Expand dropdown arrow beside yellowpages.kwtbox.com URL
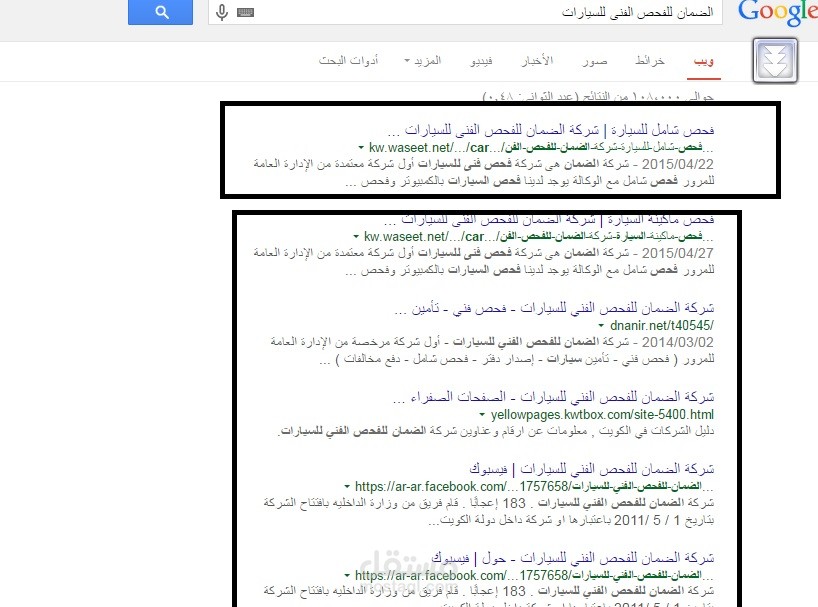The width and height of the screenshot is (818, 607). coord(482,415)
